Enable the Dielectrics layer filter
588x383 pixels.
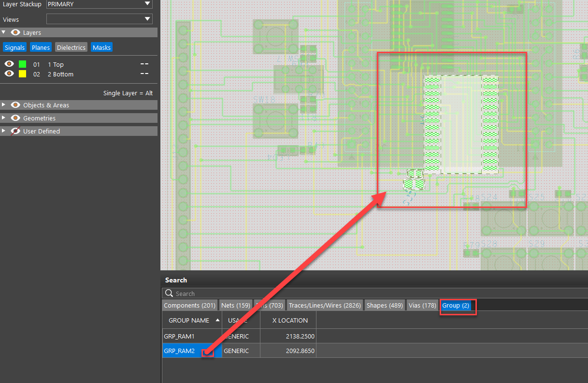click(x=71, y=47)
